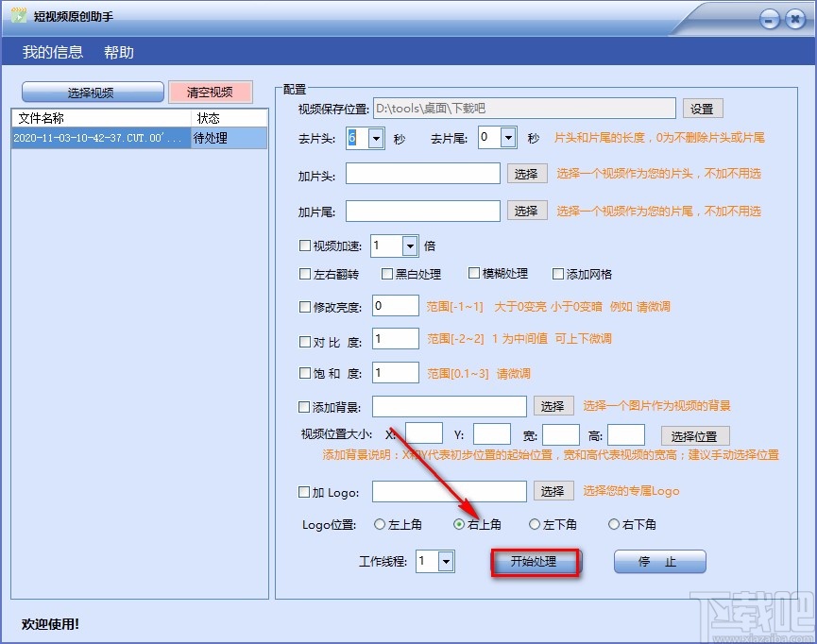Click the 加 Logo path field
This screenshot has height=644, width=817.
point(450,491)
